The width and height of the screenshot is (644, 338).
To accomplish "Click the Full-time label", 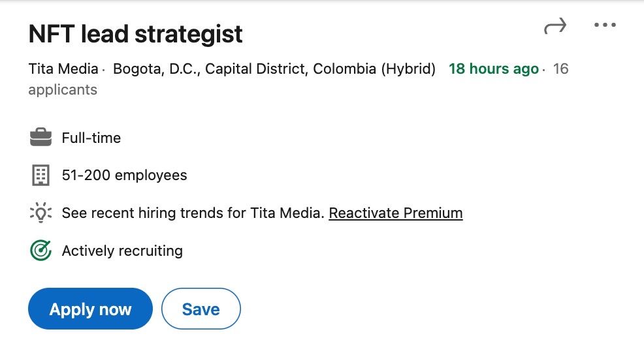I will tap(91, 138).
